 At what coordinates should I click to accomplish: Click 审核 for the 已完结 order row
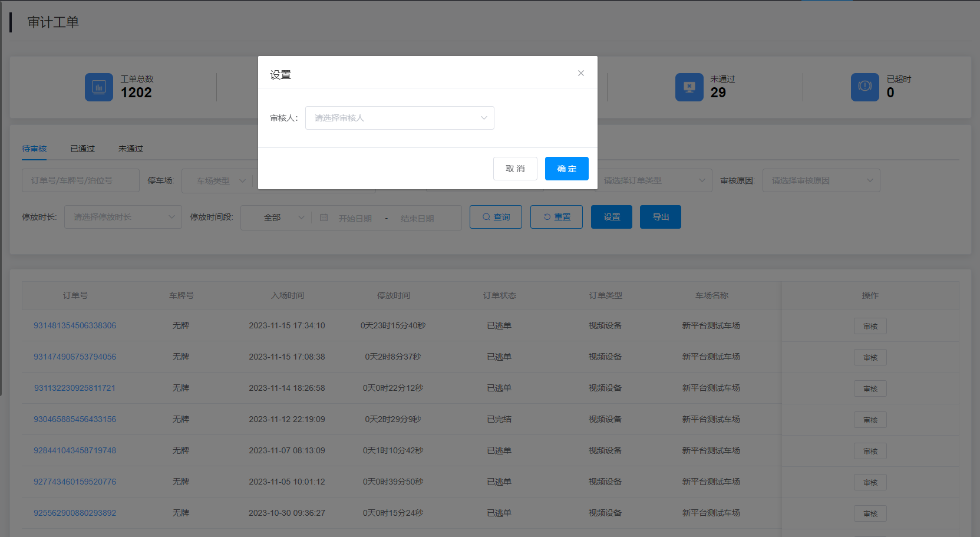click(x=870, y=420)
